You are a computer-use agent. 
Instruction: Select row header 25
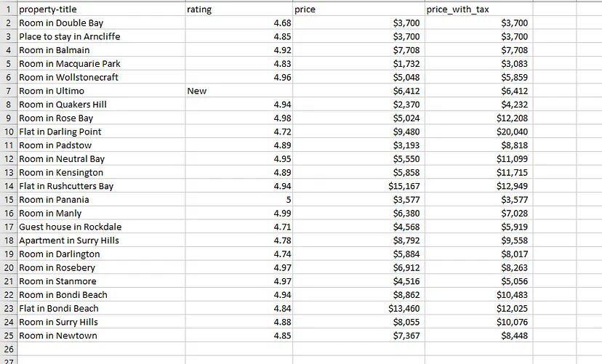[8, 336]
